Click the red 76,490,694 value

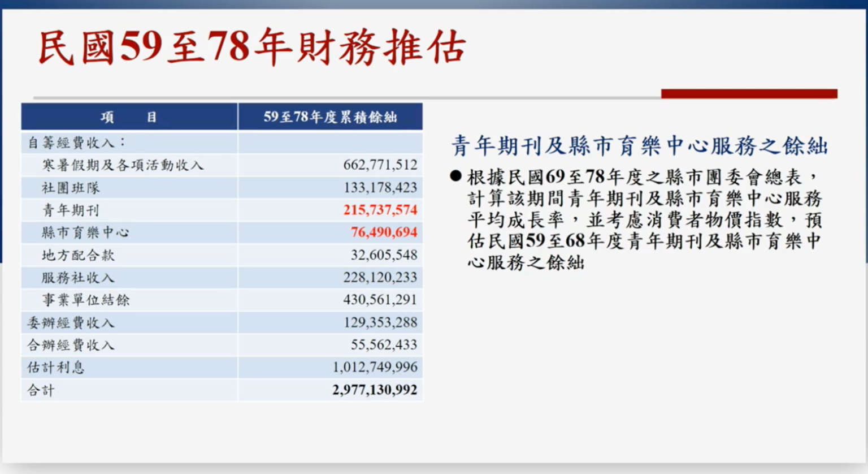(x=384, y=232)
